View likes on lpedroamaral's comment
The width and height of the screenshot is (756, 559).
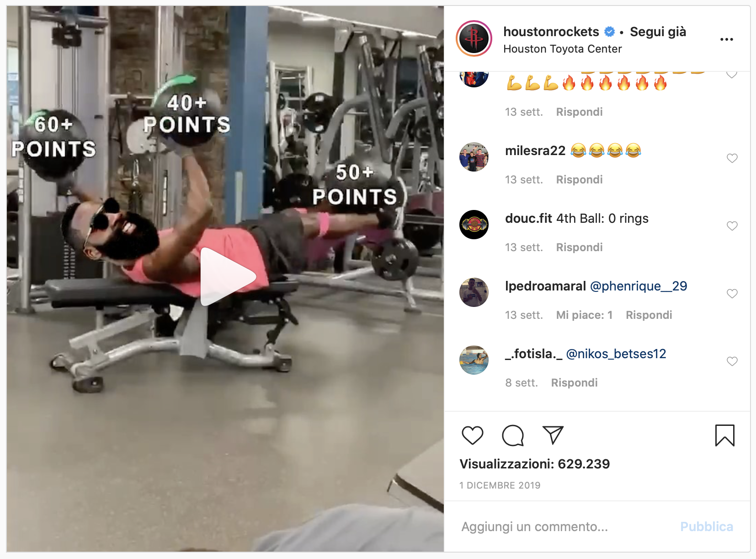584,315
